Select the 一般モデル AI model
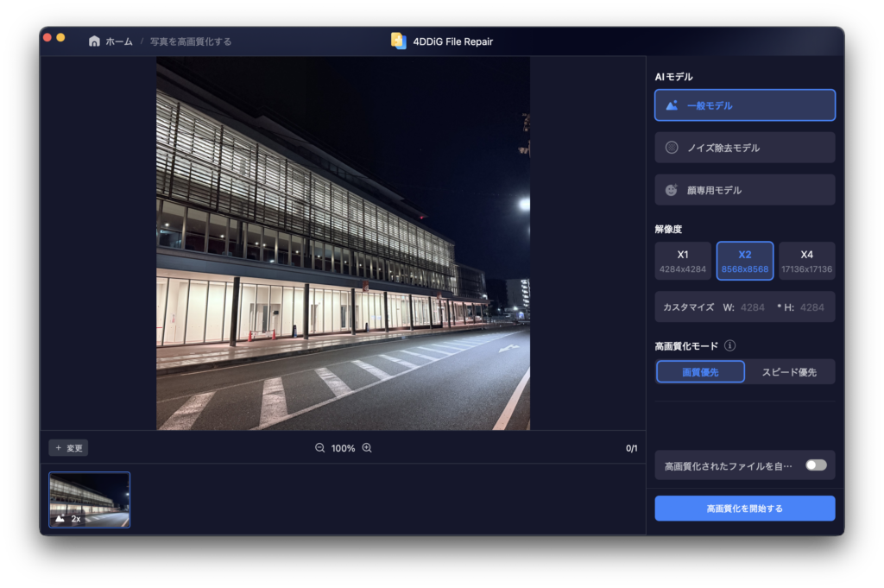 [x=744, y=105]
